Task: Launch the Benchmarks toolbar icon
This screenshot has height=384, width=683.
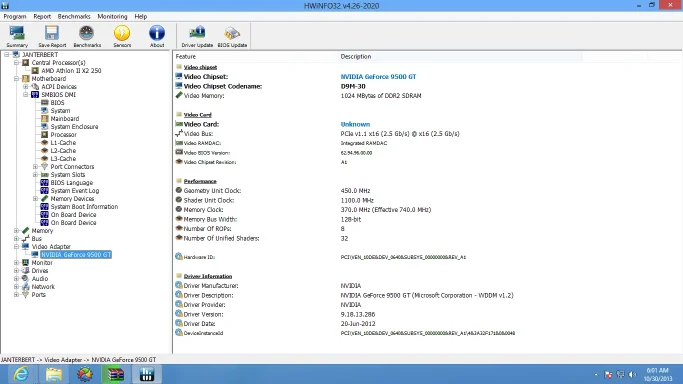Action: coord(87,36)
